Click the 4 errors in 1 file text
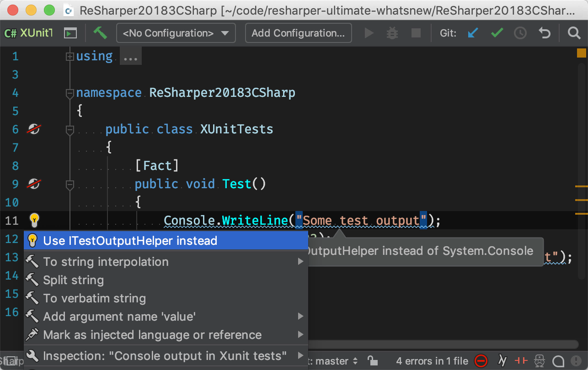Viewport: 588px width, 370px height. [x=432, y=361]
